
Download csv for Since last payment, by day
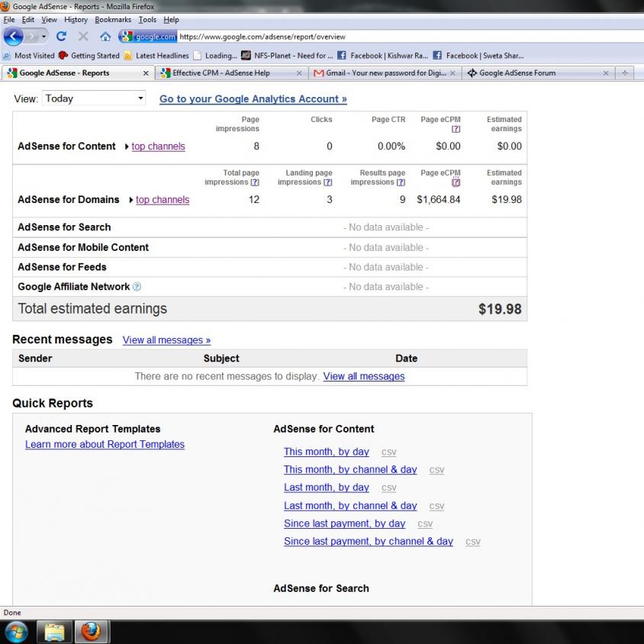pos(425,524)
